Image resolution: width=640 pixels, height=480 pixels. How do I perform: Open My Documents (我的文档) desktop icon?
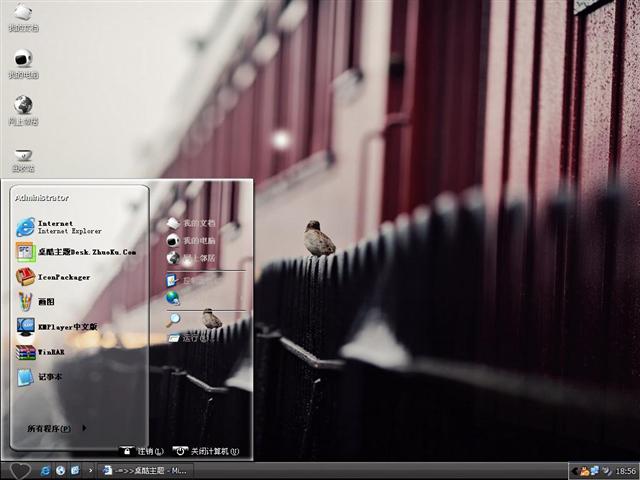tap(23, 18)
